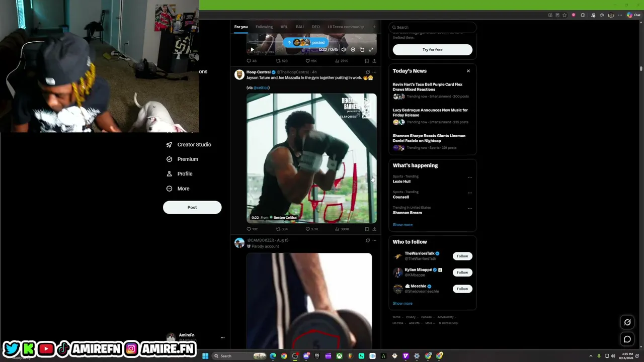Add a new timeline tab with plus
This screenshot has height=362, width=644.
[x=374, y=27]
